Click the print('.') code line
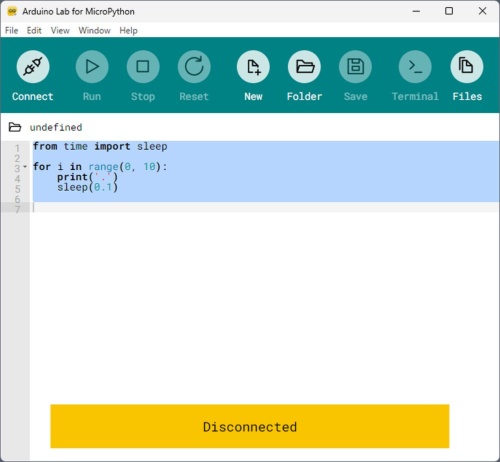The width and height of the screenshot is (500, 462). (87, 177)
